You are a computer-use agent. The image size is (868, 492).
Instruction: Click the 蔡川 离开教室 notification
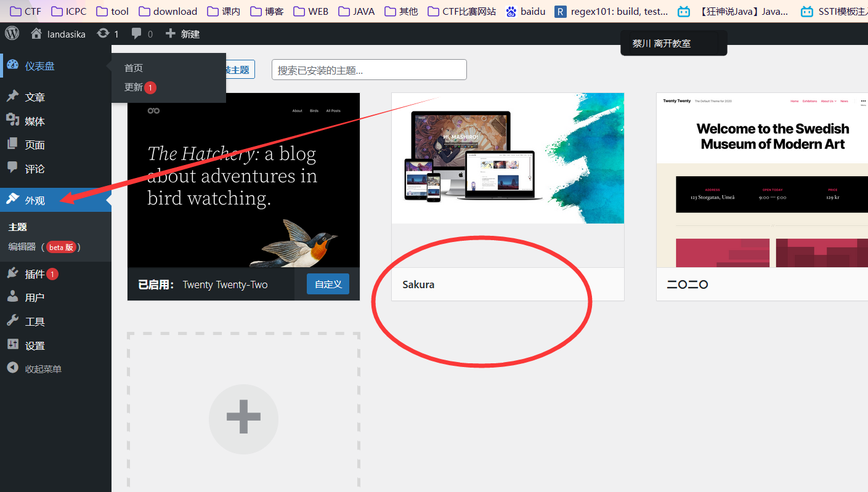point(674,43)
